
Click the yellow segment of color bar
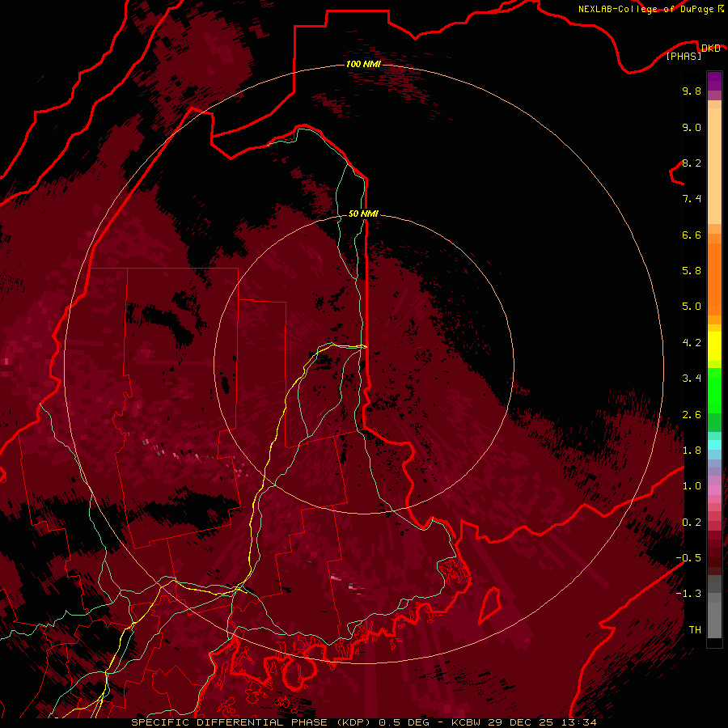(714, 346)
